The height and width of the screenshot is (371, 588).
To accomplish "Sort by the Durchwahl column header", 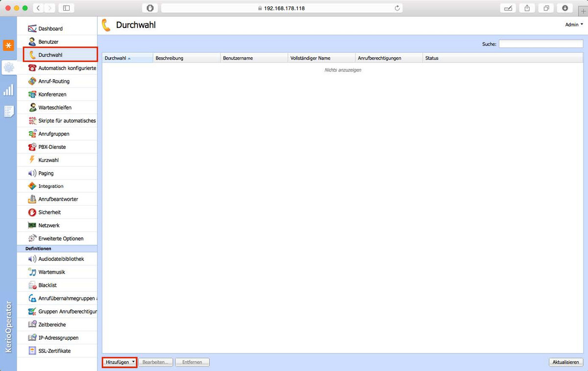I will [x=127, y=58].
